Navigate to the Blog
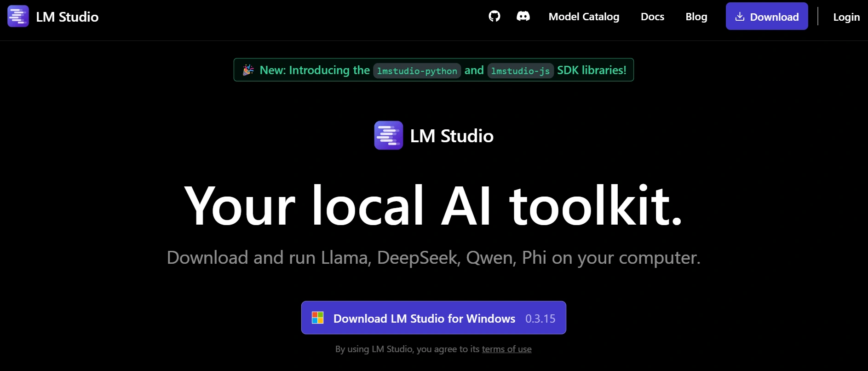Screen dimensions: 868x371 coord(696,17)
